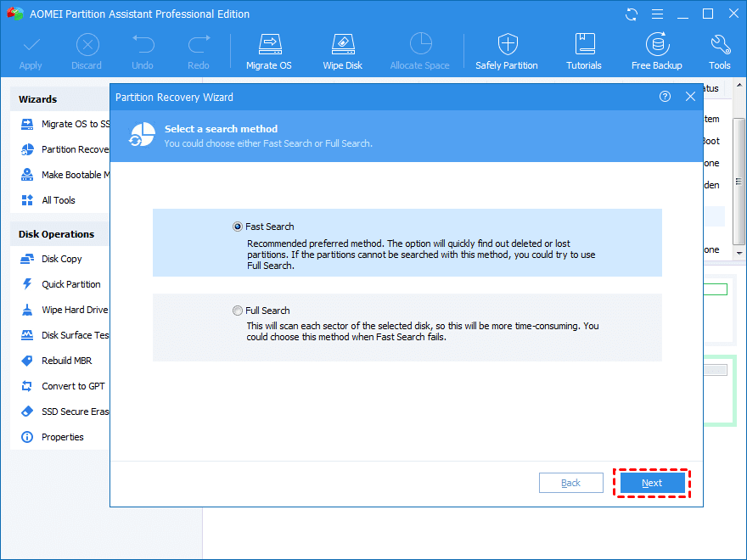Screen dimensions: 747x560
Task: Open Partition Recovery wizard in sidebar
Action: (65, 149)
